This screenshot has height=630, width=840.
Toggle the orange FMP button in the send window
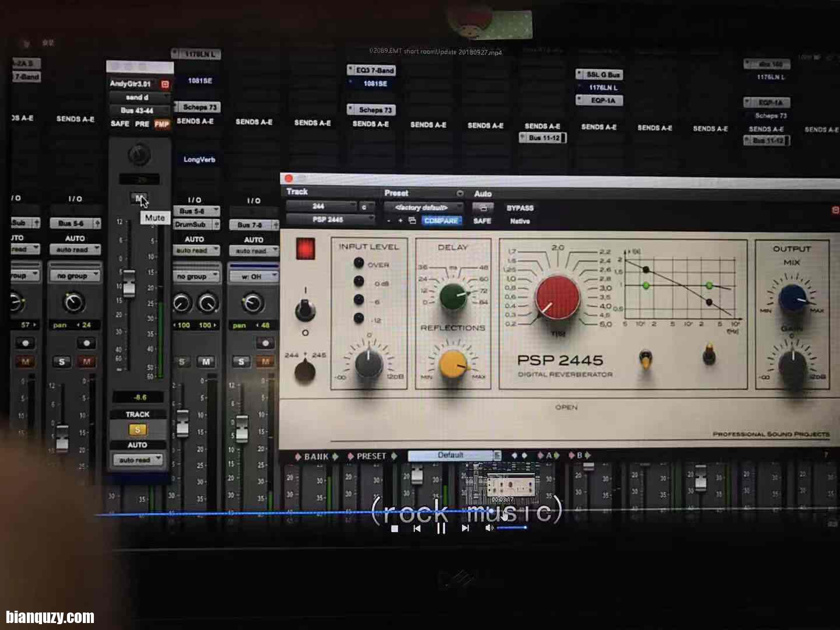162,124
